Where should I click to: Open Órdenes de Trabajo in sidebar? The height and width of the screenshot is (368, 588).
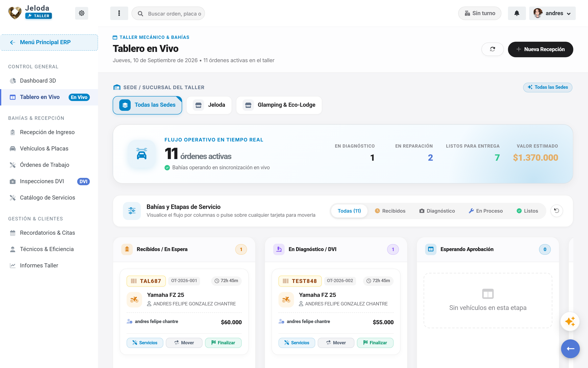[49, 165]
